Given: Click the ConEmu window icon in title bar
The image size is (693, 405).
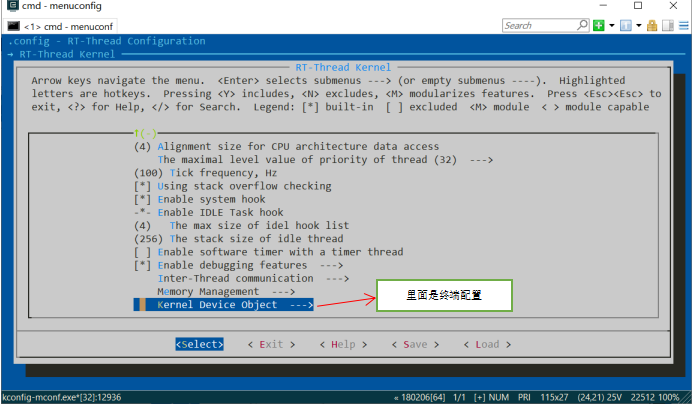Looking at the screenshot, I should pyautogui.click(x=12, y=6).
